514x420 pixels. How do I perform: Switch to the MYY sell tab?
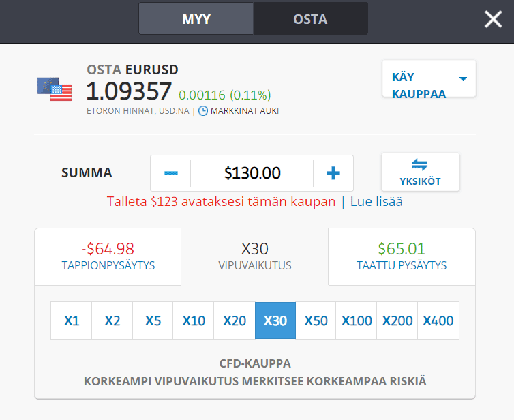(x=196, y=18)
